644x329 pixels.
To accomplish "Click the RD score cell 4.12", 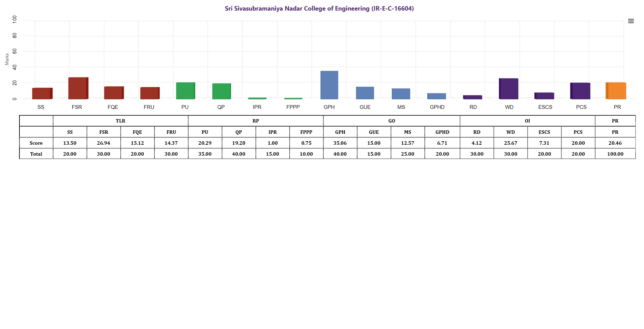I will coord(477,143).
